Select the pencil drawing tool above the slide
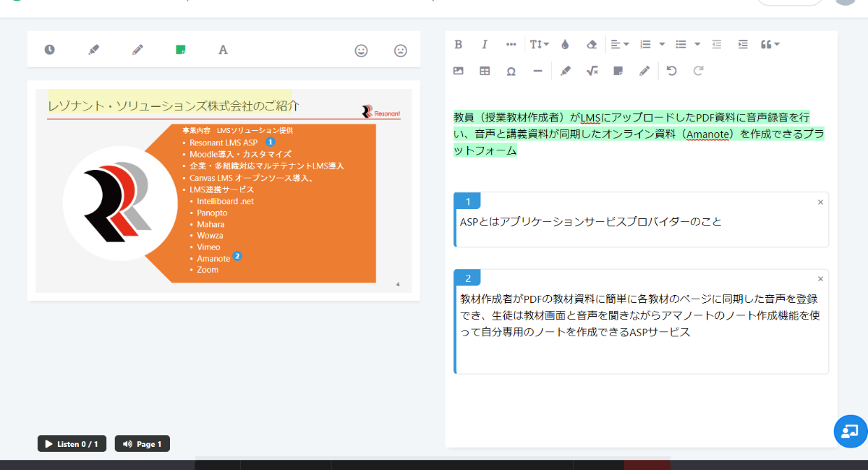The width and height of the screenshot is (868, 470). 137,50
